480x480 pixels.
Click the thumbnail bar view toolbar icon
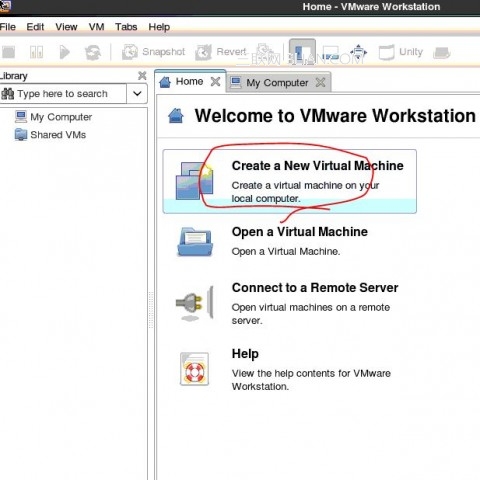click(x=331, y=53)
